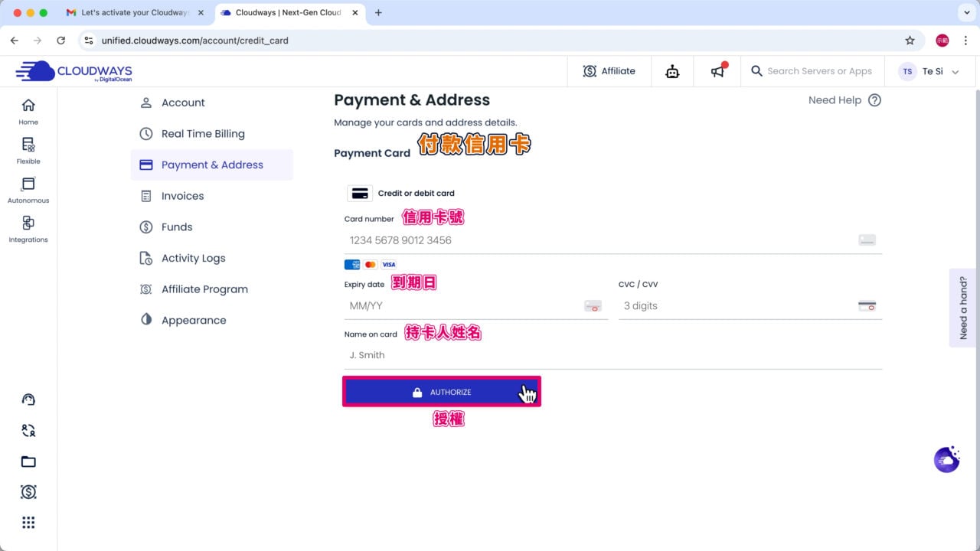Click the AUTHORIZE button
The width and height of the screenshot is (980, 551).
pos(443,392)
